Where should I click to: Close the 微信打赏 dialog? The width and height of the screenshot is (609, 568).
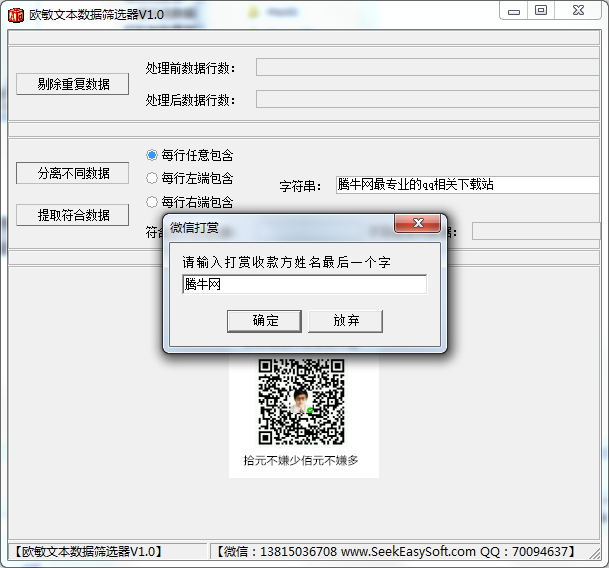click(x=418, y=223)
